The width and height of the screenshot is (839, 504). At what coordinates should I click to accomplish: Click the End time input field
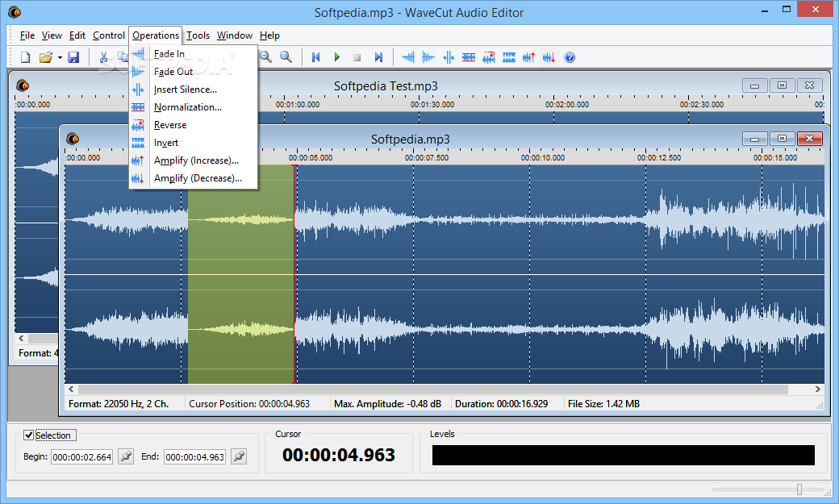(194, 457)
